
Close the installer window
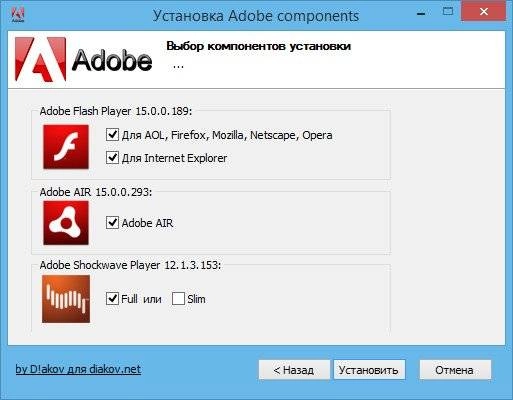click(x=484, y=12)
